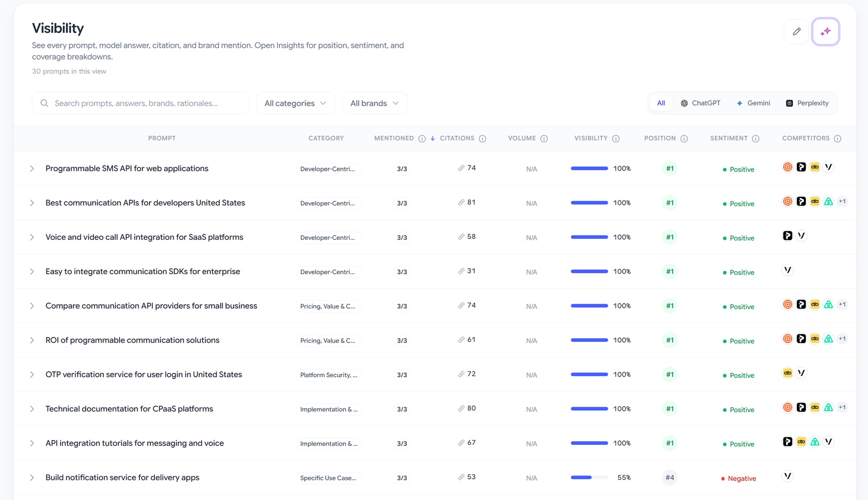Click the black P logo in Voice and video call row
The image size is (868, 500).
coord(788,235)
